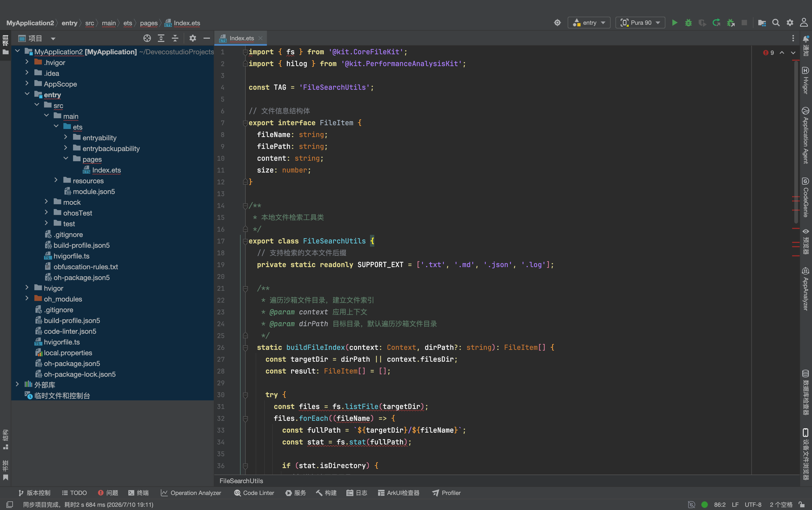Open the entry module configuration dropdown
Image resolution: width=812 pixels, height=510 pixels.
[589, 23]
